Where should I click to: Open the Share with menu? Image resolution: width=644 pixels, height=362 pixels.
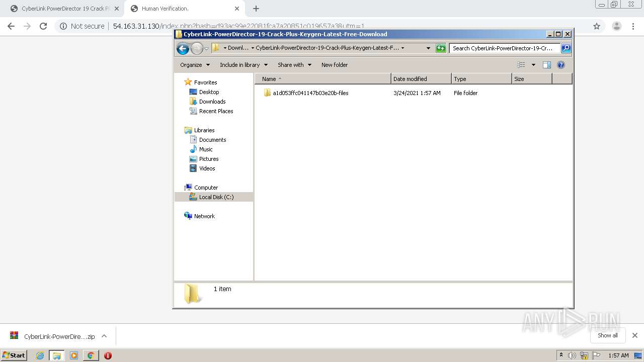(x=294, y=65)
